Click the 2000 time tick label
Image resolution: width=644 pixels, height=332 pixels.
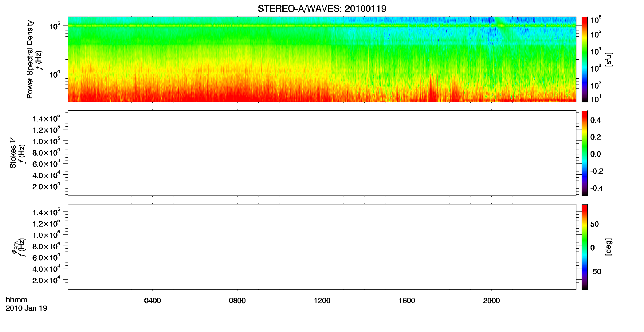[x=491, y=301]
